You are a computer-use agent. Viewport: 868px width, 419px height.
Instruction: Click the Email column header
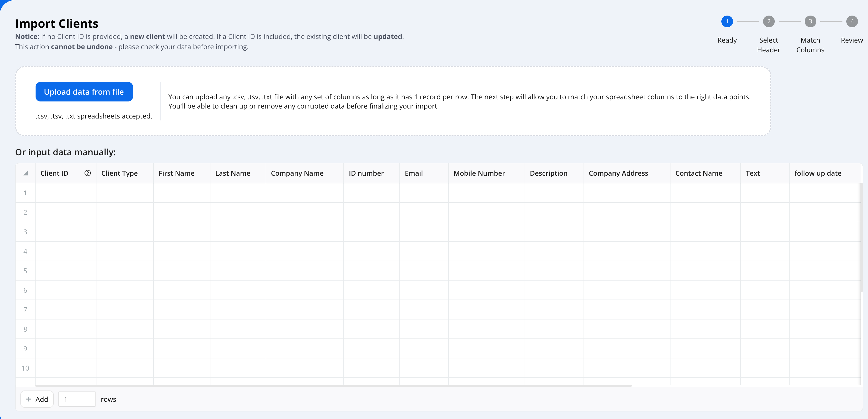click(x=424, y=173)
